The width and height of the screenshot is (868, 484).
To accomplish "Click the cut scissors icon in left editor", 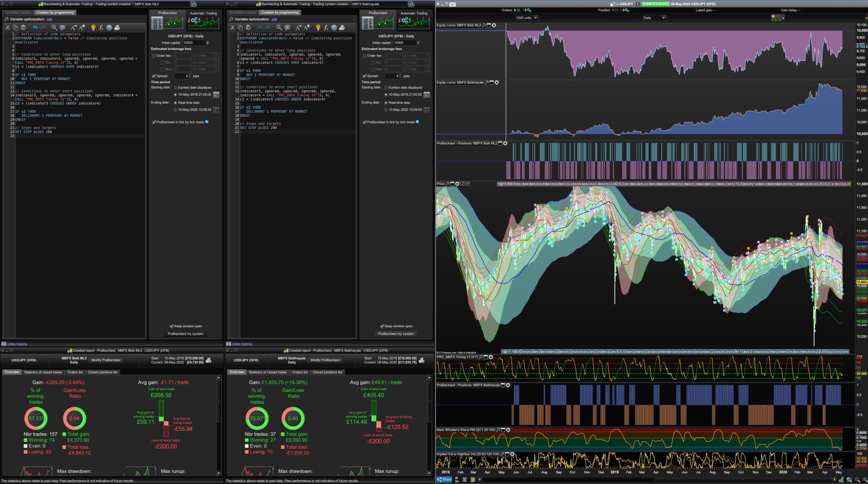I will (7, 28).
